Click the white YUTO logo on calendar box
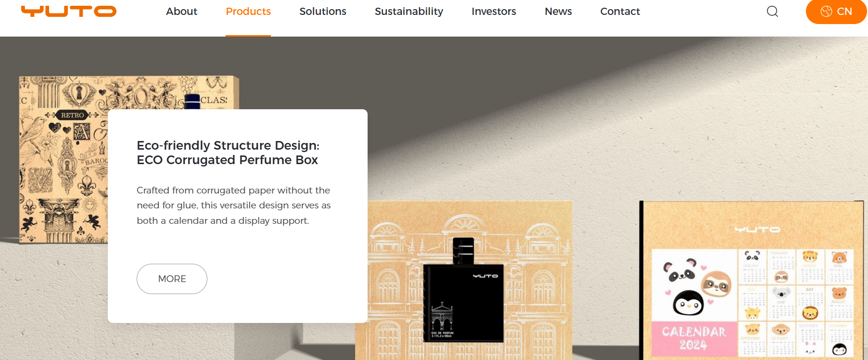 pos(757,230)
